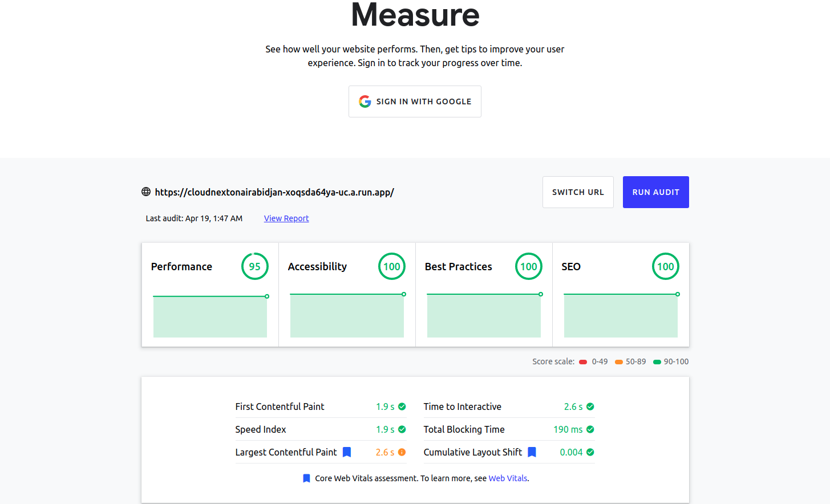Image resolution: width=830 pixels, height=504 pixels.
Task: Click the Performance card title
Action: coord(181,266)
